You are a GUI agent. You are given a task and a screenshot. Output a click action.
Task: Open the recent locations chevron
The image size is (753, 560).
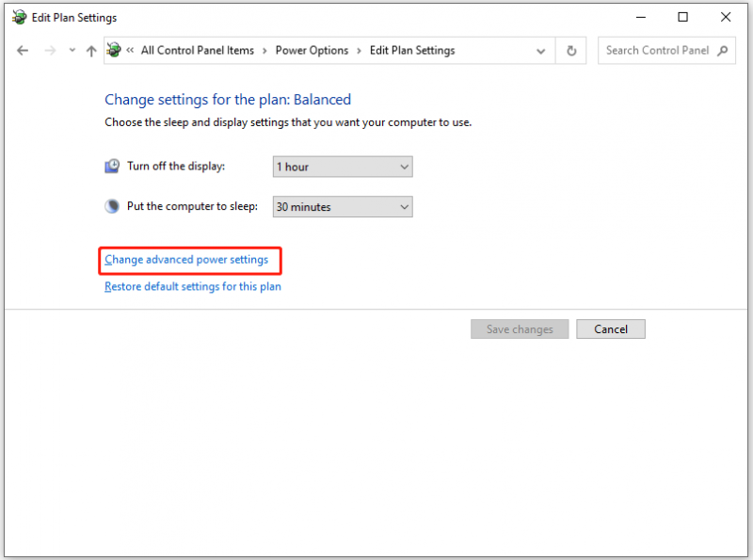coord(72,50)
